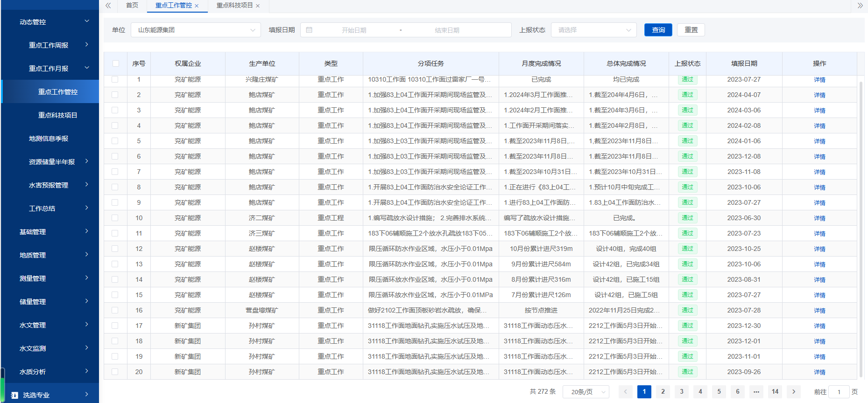Check the checkbox for row 2

point(115,95)
